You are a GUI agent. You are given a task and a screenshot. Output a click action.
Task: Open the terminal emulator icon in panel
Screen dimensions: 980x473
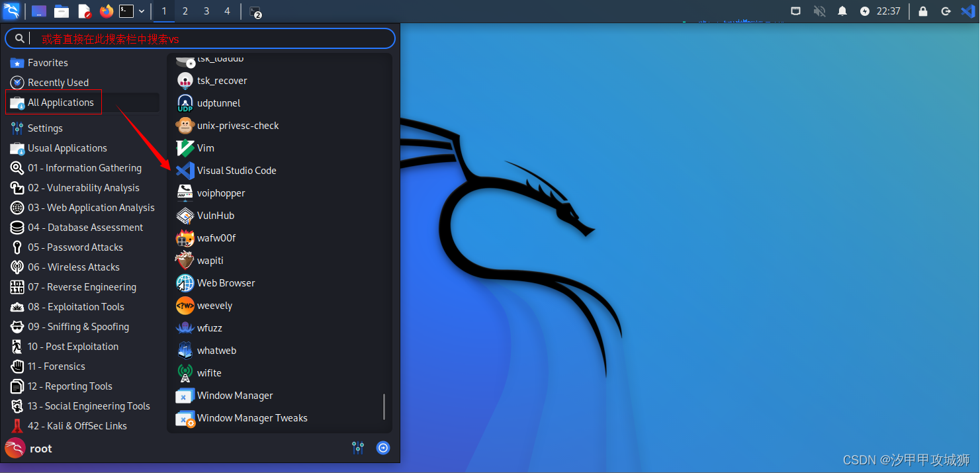click(126, 11)
